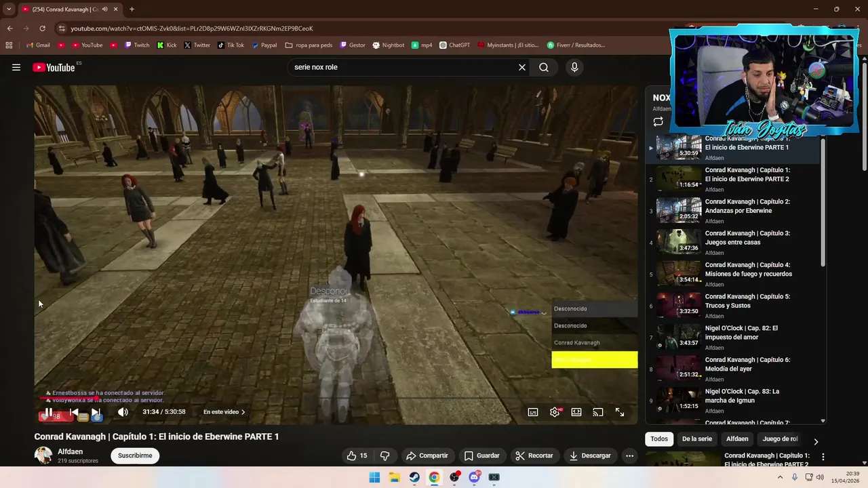
Task: Play Nigel O'Clock Cap. 82 video
Action: (732, 338)
